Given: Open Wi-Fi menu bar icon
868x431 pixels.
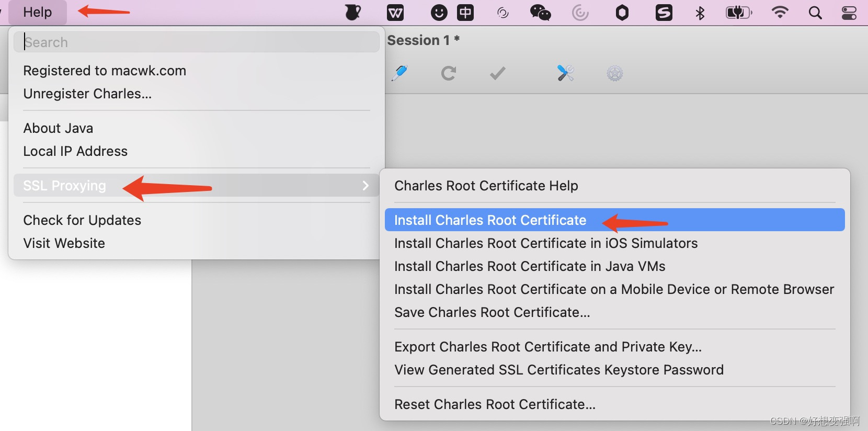Looking at the screenshot, I should 780,13.
